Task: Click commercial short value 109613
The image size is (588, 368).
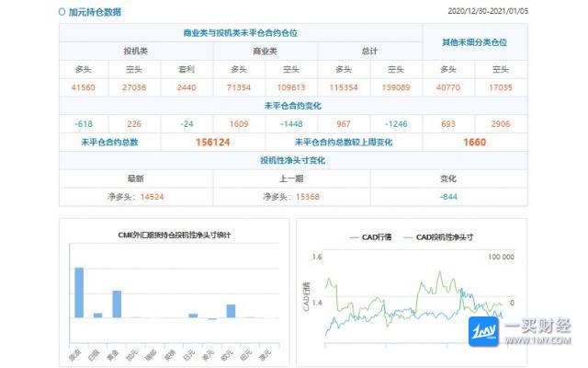Action: 291,87
